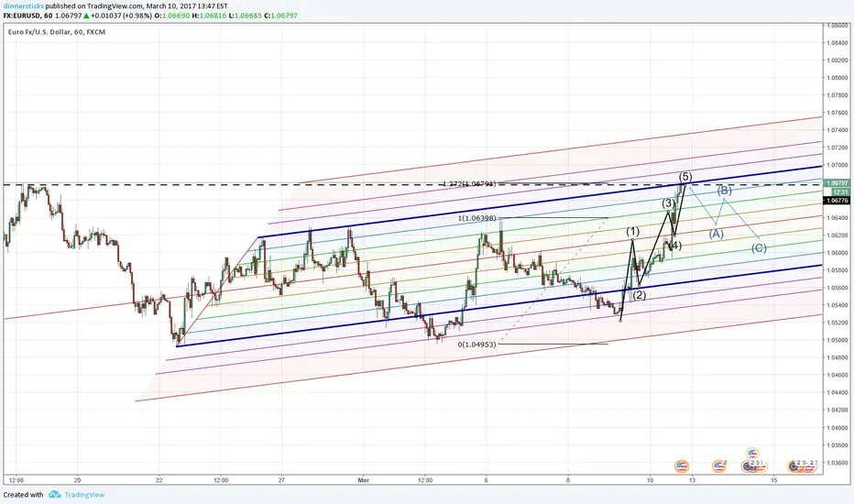Open the US flag event icon badged 2
The width and height of the screenshot is (854, 504).
(719, 466)
